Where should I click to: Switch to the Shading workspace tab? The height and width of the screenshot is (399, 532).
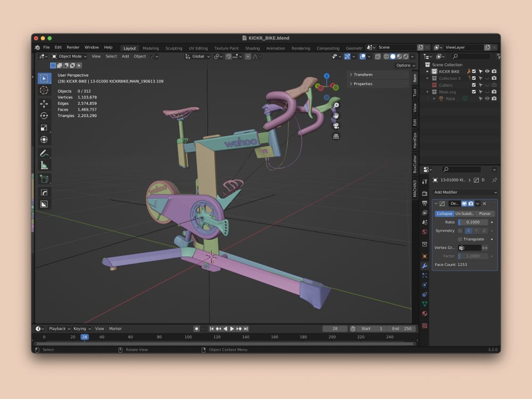[x=252, y=48]
